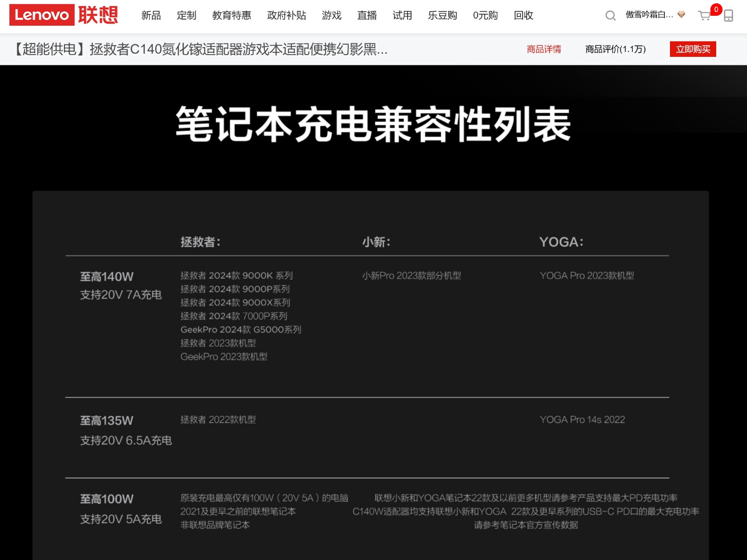747x560 pixels.
Task: Open the search magnifier icon
Action: click(610, 16)
